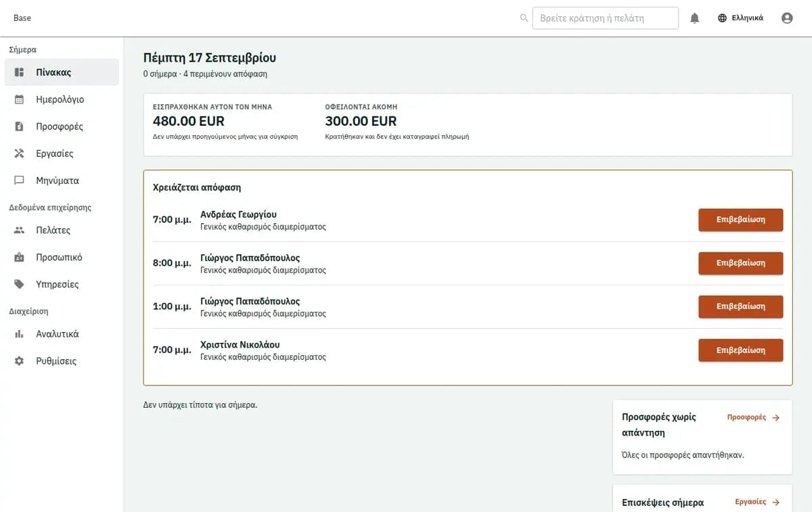
Task: Open the notifications bell icon
Action: click(694, 18)
